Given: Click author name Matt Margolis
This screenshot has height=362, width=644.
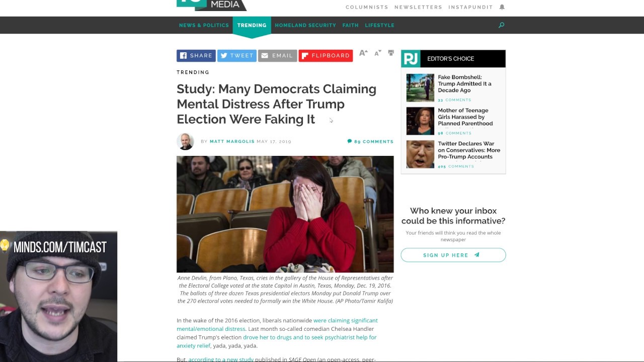Looking at the screenshot, I should click(x=232, y=141).
